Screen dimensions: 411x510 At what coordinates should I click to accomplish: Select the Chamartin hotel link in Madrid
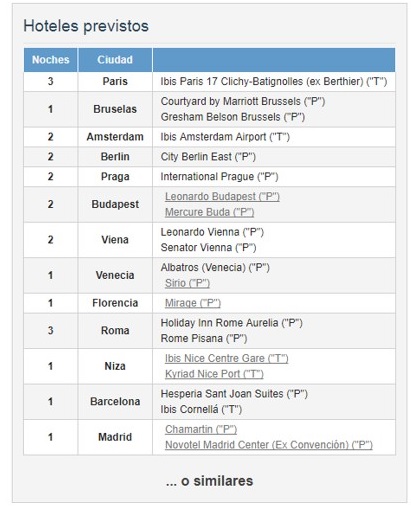pyautogui.click(x=201, y=429)
